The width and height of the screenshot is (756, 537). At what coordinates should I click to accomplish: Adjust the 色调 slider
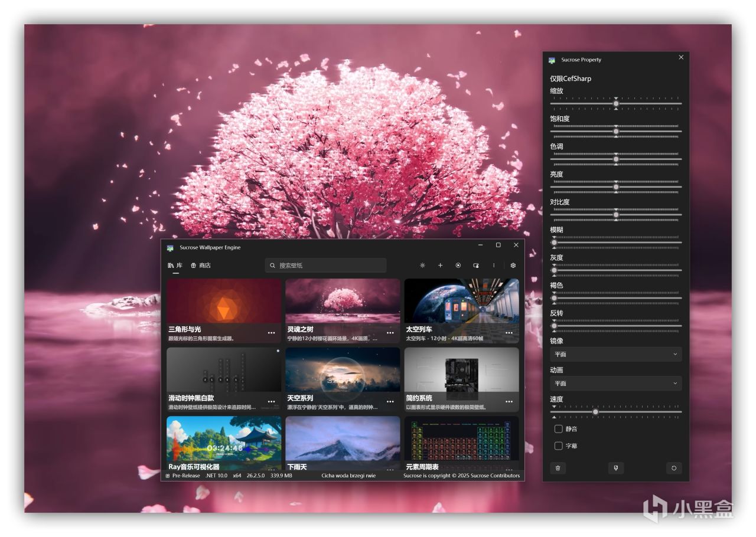click(x=616, y=159)
